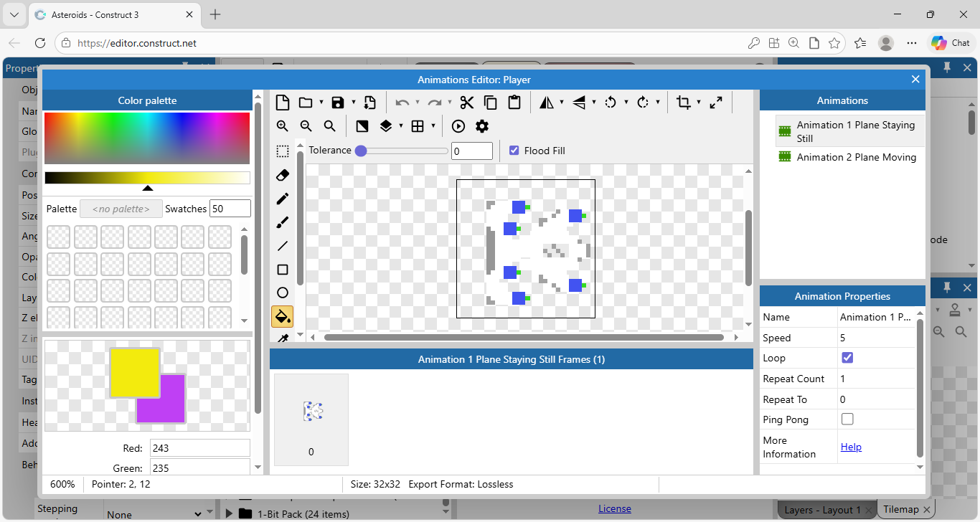Screen dimensions: 980x522
Task: Click the Preview animation play icon
Action: point(458,126)
